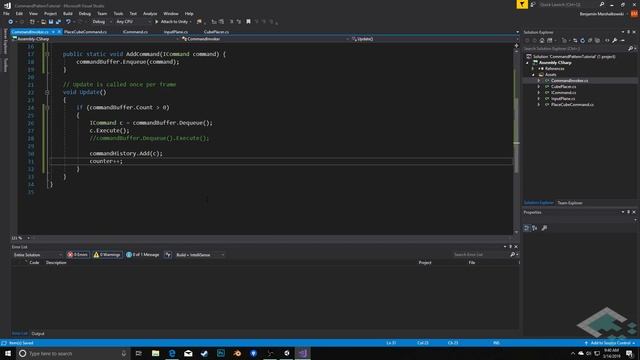Toggle the 0 Warnings filter
The image size is (640, 360).
coord(107,255)
